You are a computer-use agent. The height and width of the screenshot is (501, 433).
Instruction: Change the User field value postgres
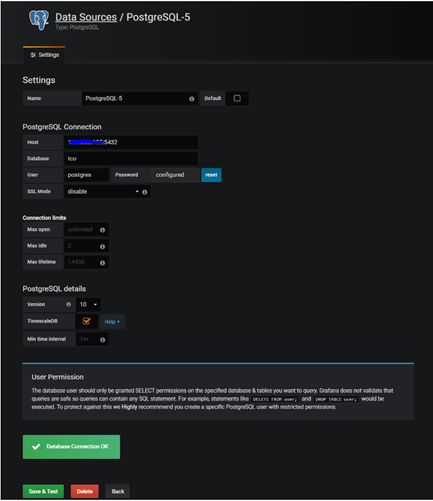click(86, 175)
